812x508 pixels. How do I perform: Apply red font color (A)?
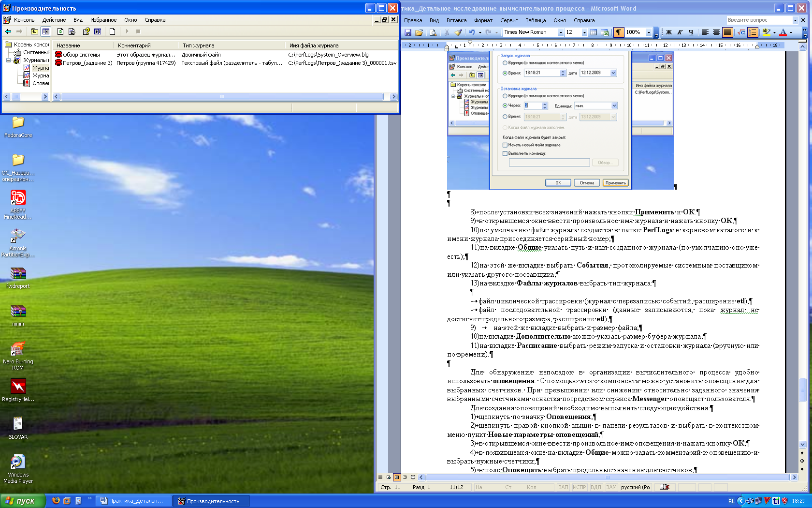783,32
